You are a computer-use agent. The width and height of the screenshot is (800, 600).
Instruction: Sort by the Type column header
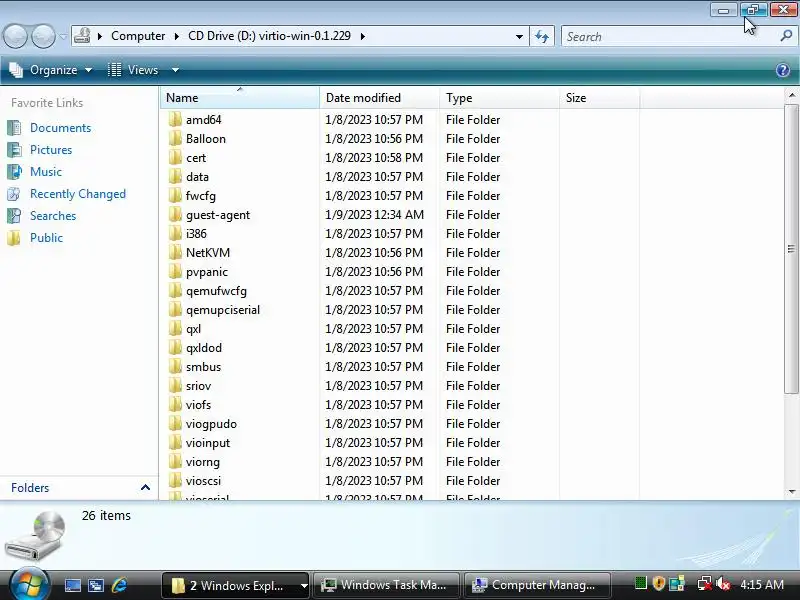point(499,97)
